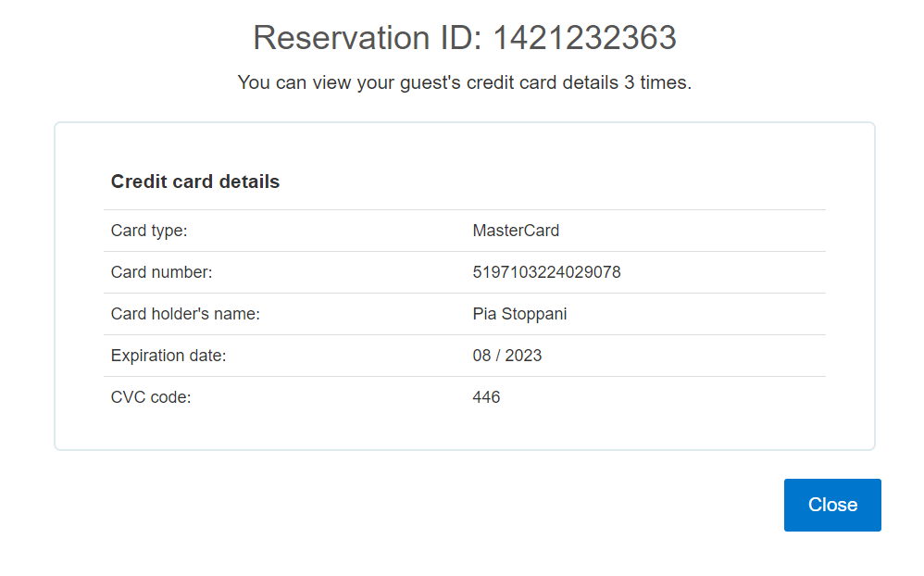Click the month in the expiration date
Viewport: 924px width, 576px height.
[x=481, y=356]
